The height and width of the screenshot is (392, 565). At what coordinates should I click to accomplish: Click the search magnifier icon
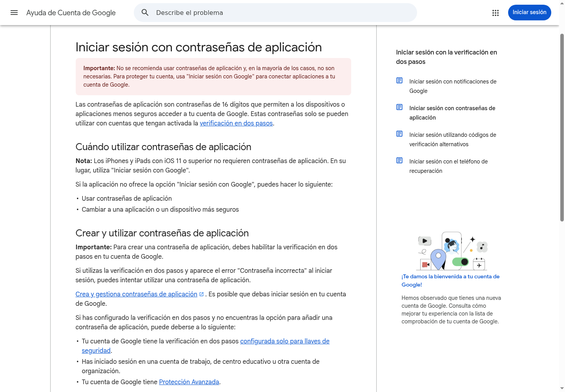click(145, 13)
